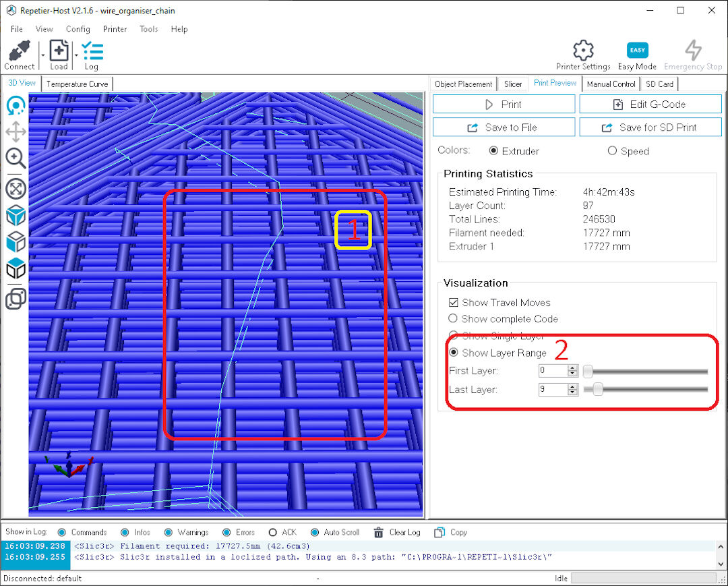Select the move viewpoint arrows icon
This screenshot has height=586, width=728.
pyautogui.click(x=16, y=132)
